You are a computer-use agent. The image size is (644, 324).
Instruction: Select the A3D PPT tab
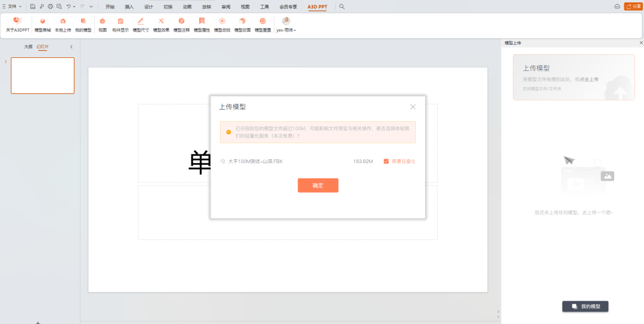(x=317, y=7)
